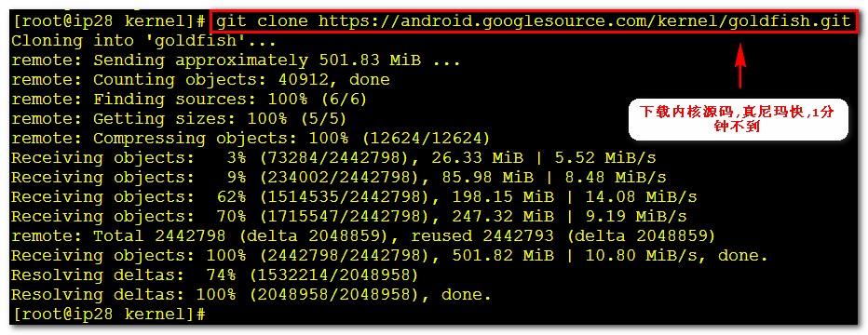Click the "Finding sources: 100%" line
This screenshot has height=335, width=868.
(189, 100)
